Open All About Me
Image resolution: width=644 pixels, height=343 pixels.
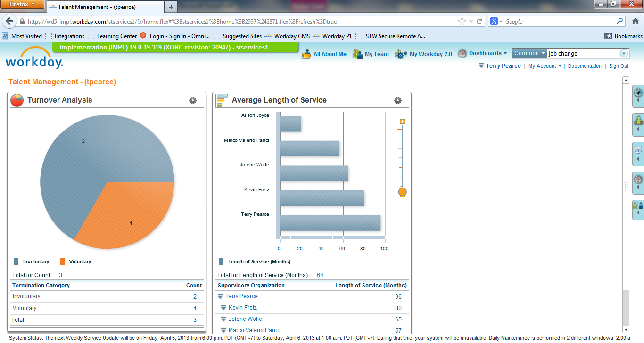[324, 54]
